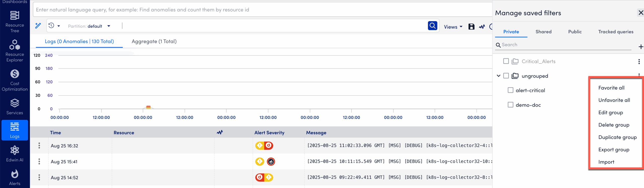Open the Logs section
The image size is (644, 188).
click(x=15, y=130)
